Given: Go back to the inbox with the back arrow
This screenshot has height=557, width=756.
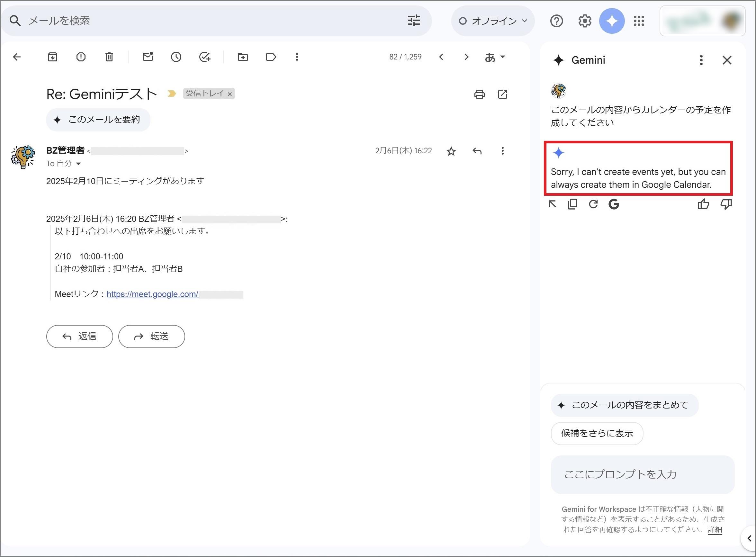Looking at the screenshot, I should click(x=17, y=57).
